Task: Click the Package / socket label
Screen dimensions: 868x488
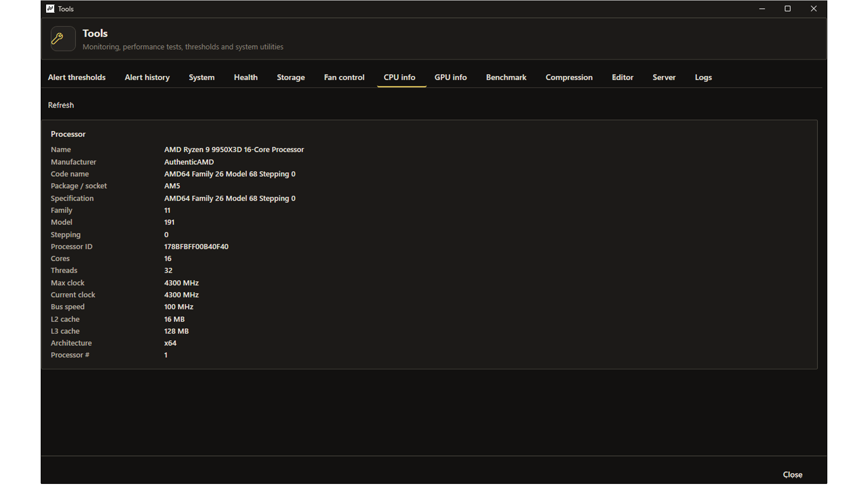Action: (x=79, y=186)
